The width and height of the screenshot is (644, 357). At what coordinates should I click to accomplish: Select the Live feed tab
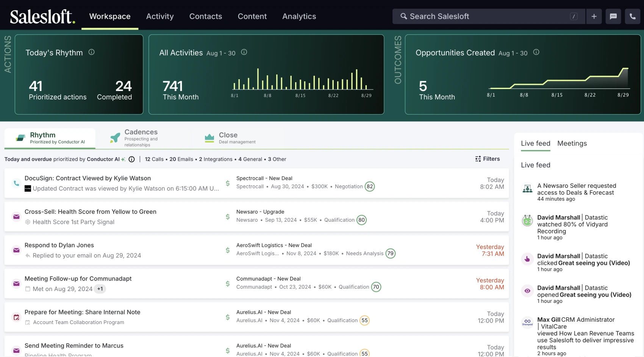tap(536, 143)
